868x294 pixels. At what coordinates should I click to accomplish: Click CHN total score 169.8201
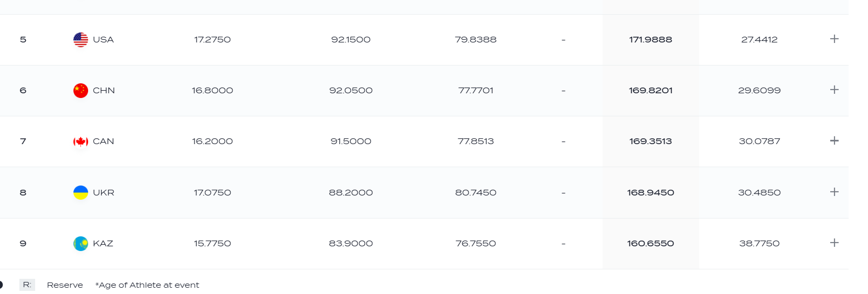pos(650,91)
